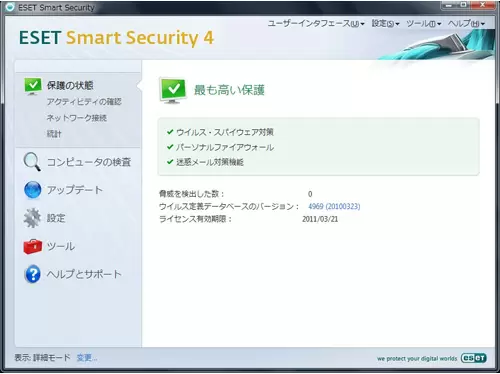Click the 変更 link to change display mode
The height and width of the screenshot is (374, 500).
[87, 358]
